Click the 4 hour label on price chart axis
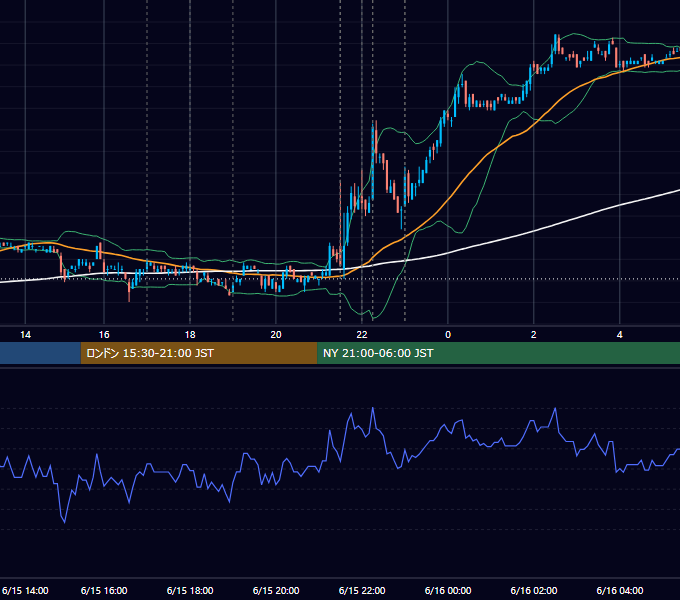The height and width of the screenshot is (600, 680). 620,335
